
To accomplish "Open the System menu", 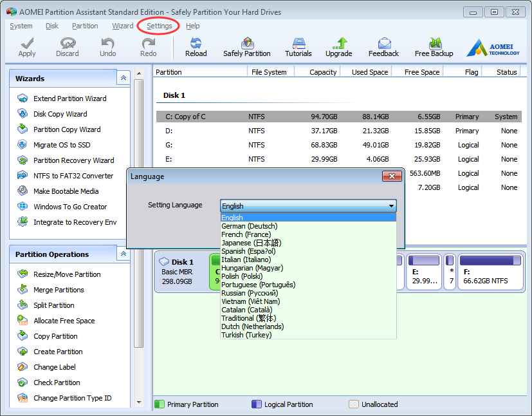I will pos(21,26).
